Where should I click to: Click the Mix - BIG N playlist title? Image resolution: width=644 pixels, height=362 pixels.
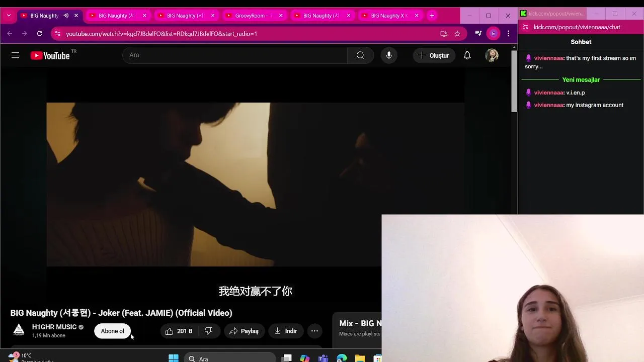(x=360, y=323)
